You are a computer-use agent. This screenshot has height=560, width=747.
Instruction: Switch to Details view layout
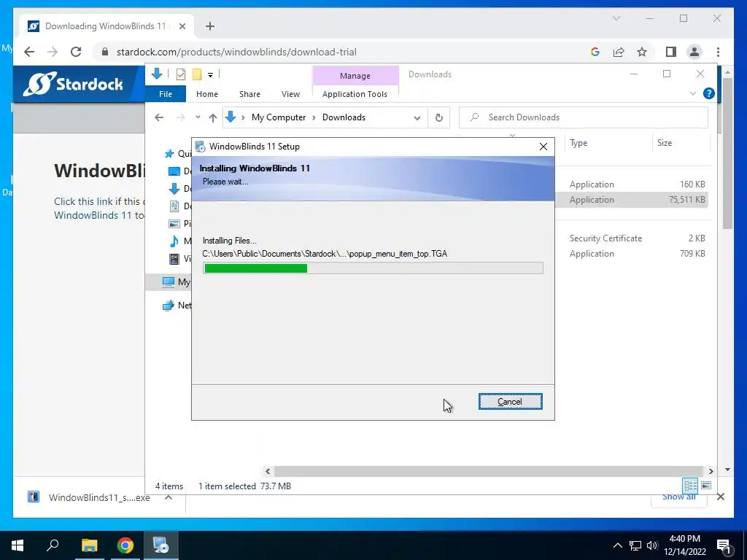point(690,485)
